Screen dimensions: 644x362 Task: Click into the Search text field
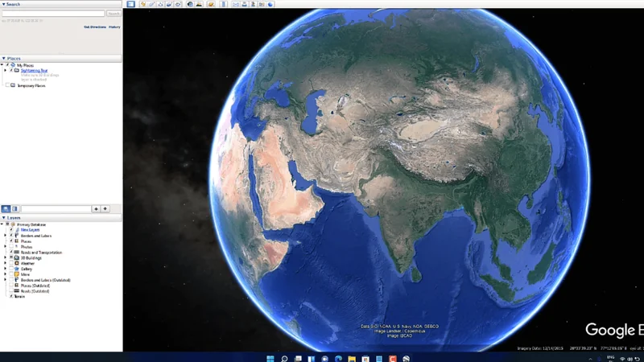point(53,14)
